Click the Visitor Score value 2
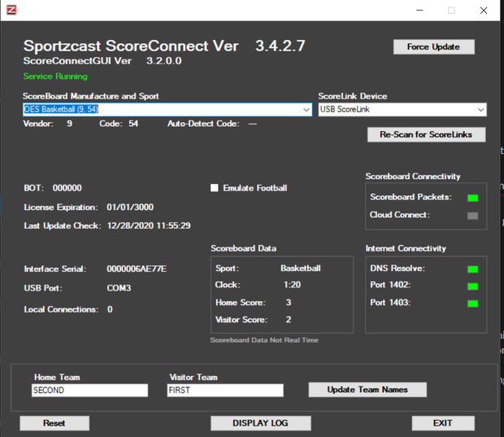 point(289,320)
